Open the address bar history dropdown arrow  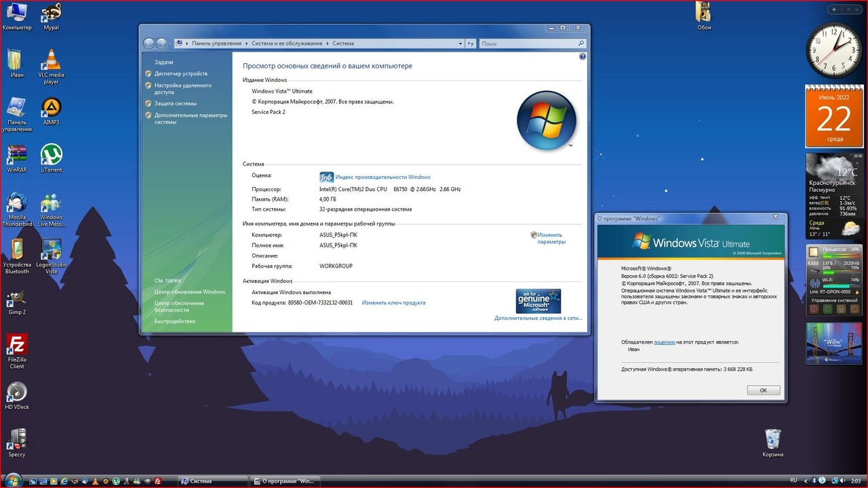(460, 43)
